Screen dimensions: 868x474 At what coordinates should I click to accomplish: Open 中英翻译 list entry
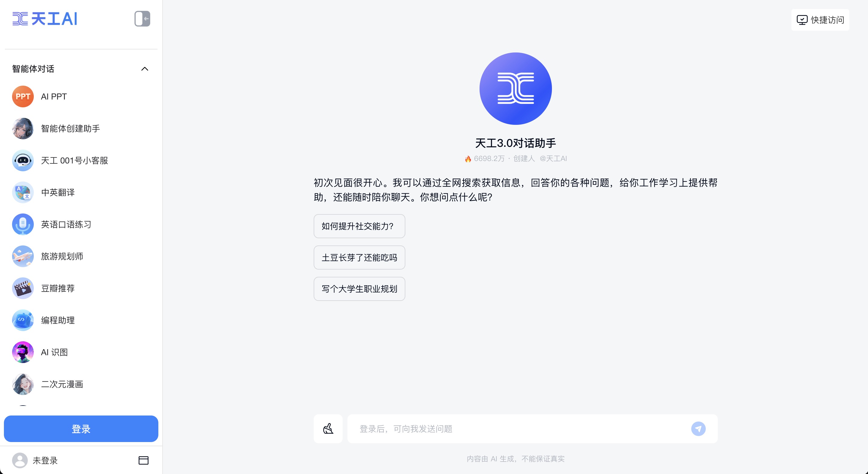(81, 192)
